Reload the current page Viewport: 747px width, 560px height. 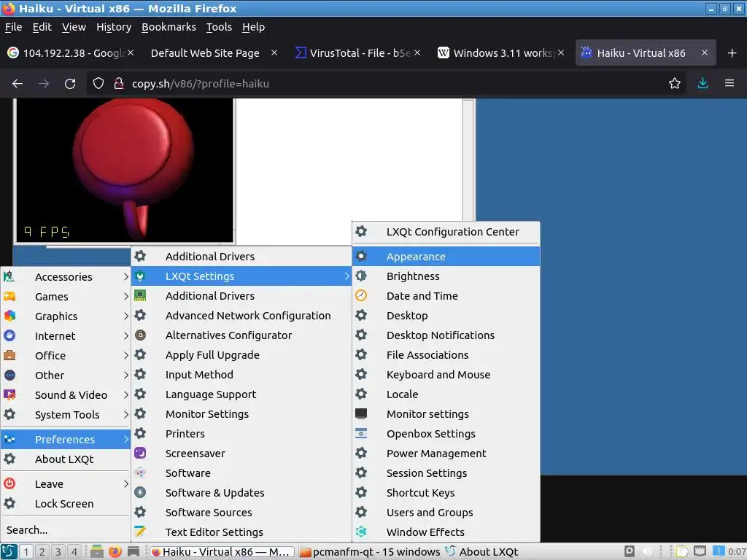(x=70, y=84)
